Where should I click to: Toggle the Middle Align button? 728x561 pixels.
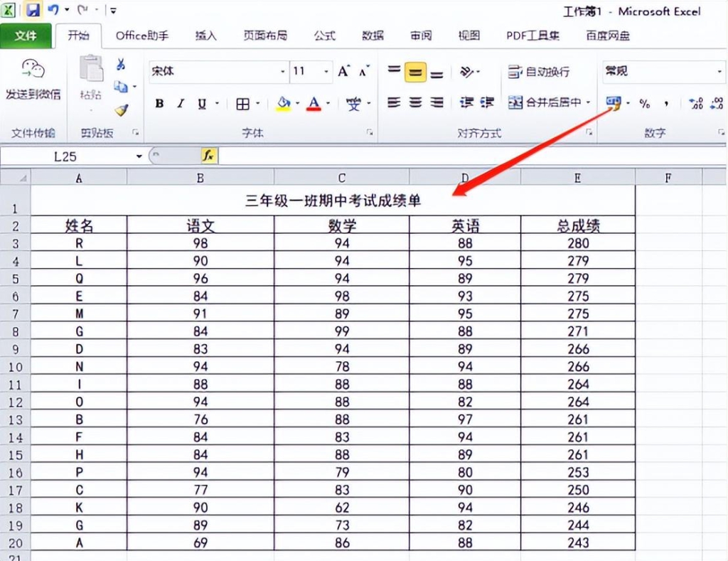415,73
